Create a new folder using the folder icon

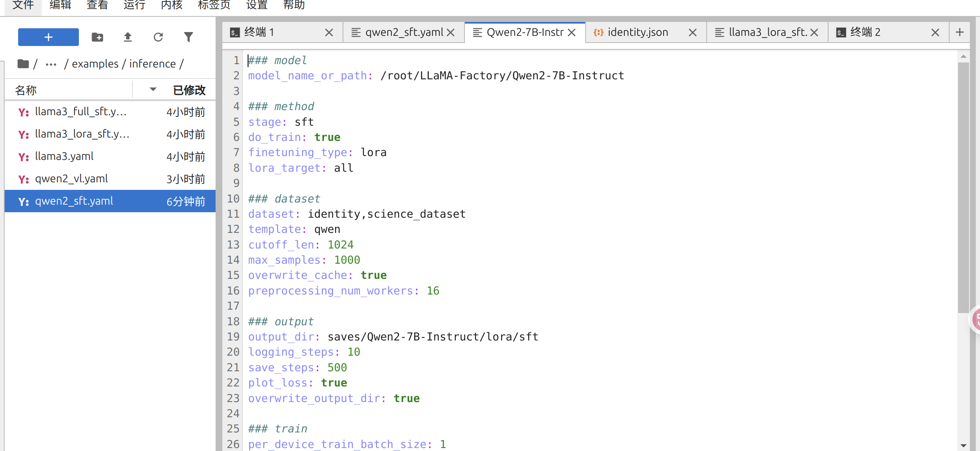(97, 37)
